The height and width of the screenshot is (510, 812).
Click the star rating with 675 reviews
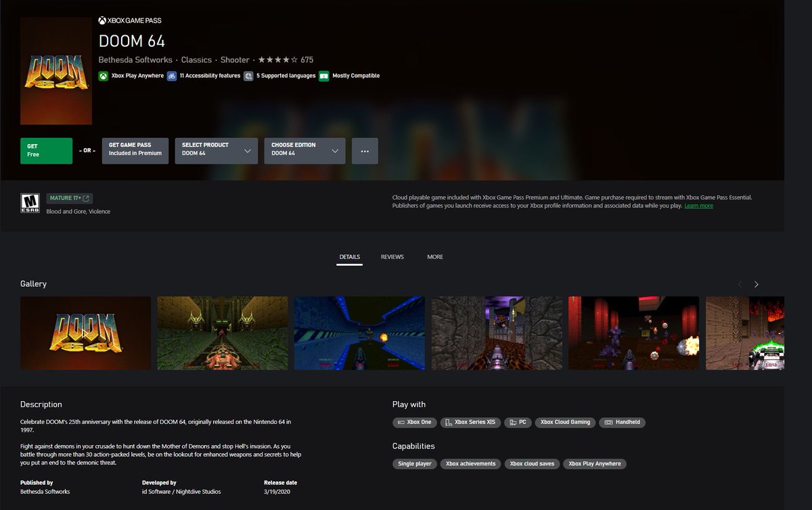[x=286, y=60]
